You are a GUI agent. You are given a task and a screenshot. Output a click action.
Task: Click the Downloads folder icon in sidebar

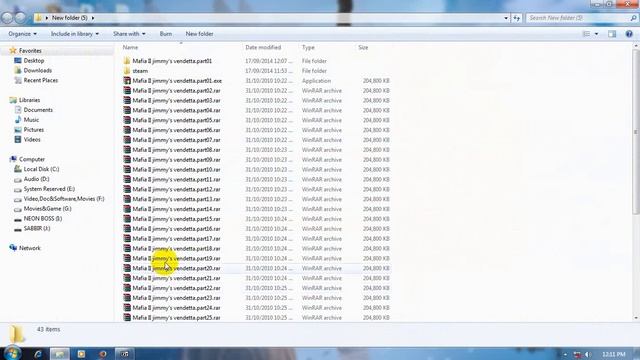pyautogui.click(x=18, y=70)
